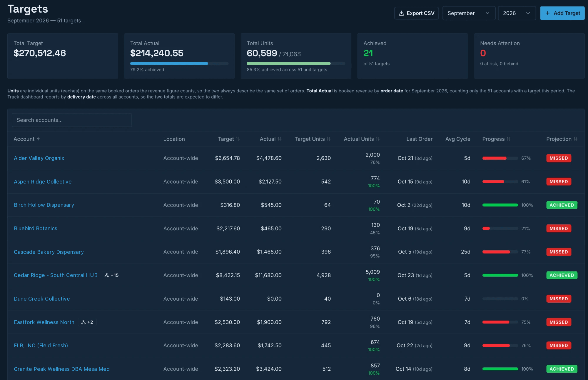Open Cascade Bakery Dispensary account
588x380 pixels.
pos(49,252)
